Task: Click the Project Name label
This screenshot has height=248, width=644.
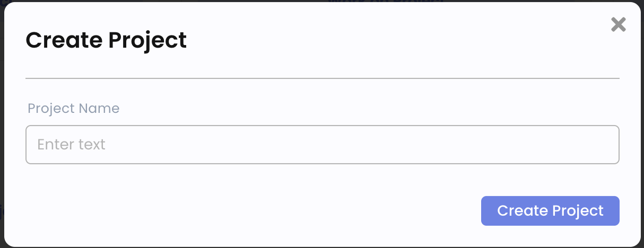Action: click(73, 109)
